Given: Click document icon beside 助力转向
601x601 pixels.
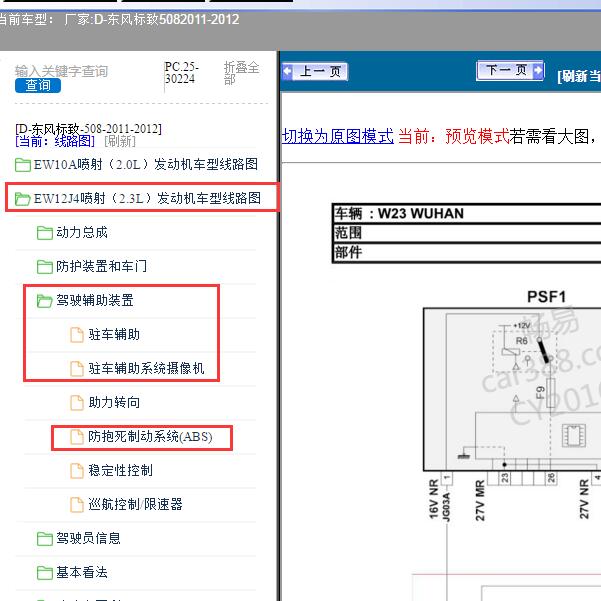Looking at the screenshot, I should pyautogui.click(x=77, y=403).
